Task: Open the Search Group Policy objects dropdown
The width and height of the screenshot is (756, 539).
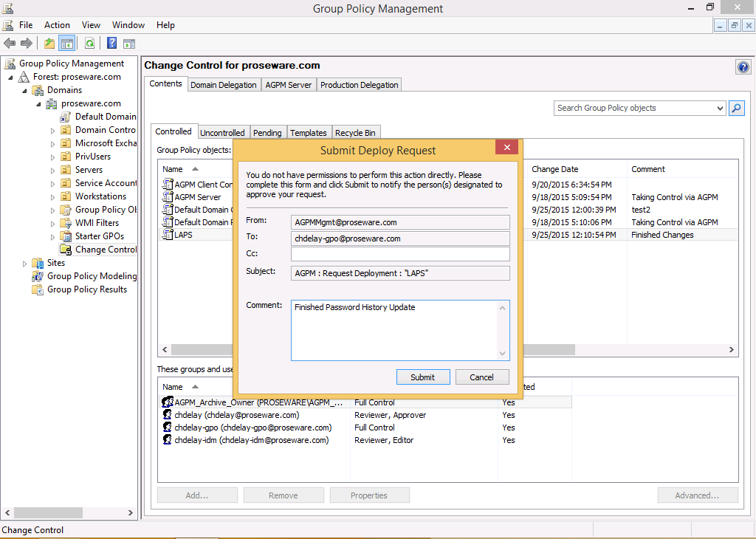Action: [721, 109]
